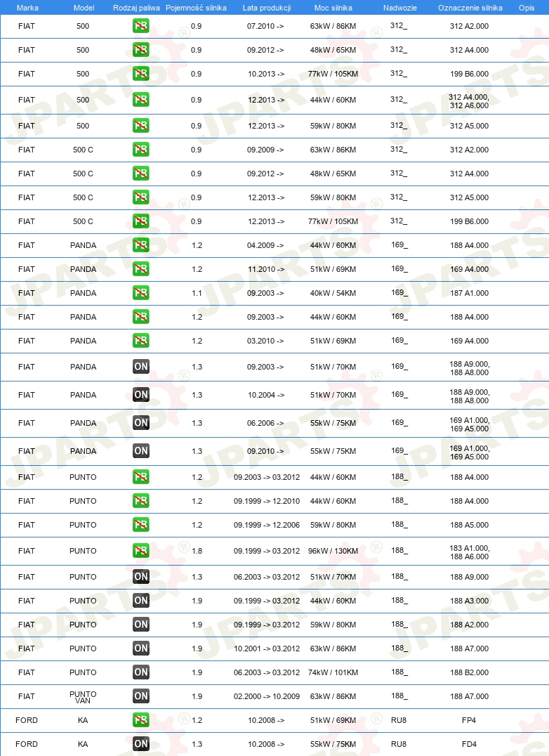Click petrol icon in 500 C 199 B6.000 row

(140, 221)
